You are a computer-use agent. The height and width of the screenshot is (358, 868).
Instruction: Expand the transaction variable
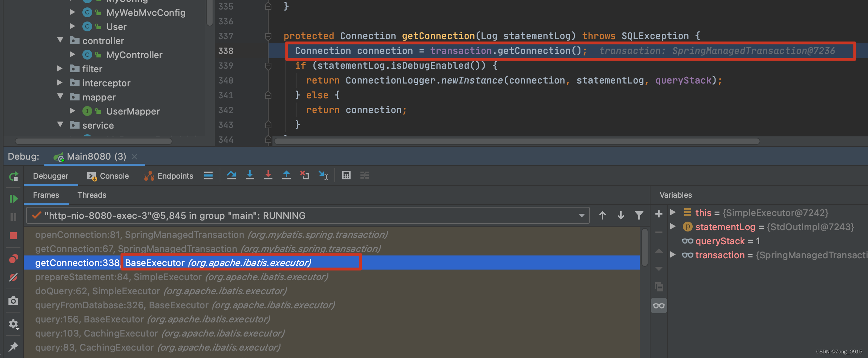[673, 255]
